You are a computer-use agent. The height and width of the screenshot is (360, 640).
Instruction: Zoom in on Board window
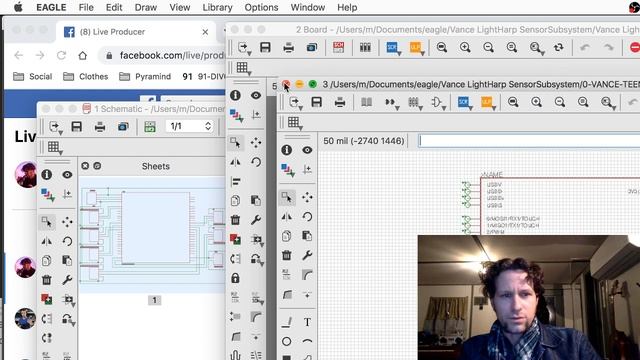[465, 47]
